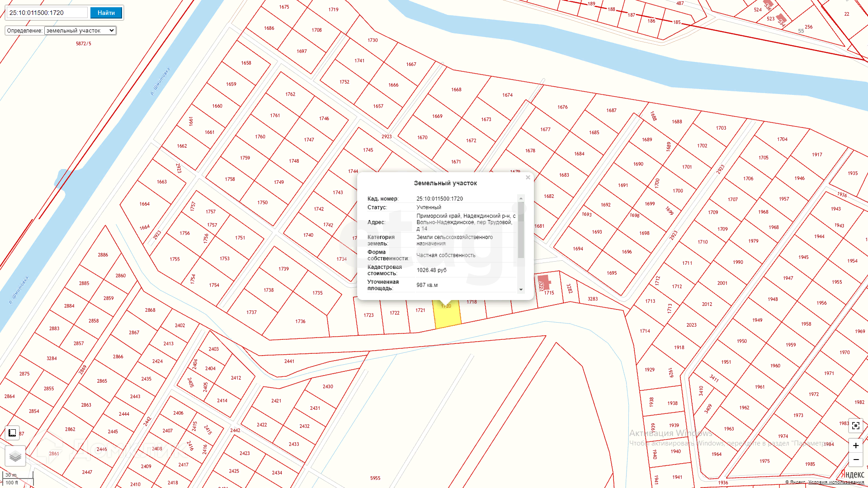Open Условия использования link
Screen dimensions: 868x488
click(x=836, y=482)
